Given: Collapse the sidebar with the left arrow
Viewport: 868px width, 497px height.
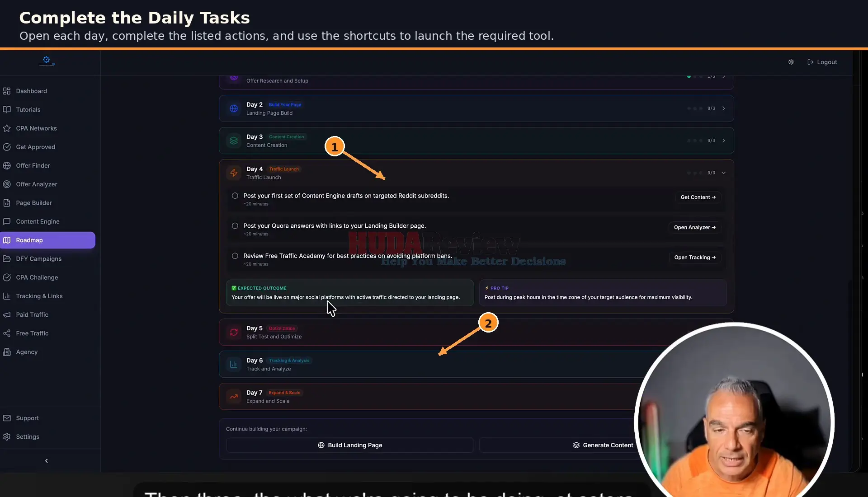Looking at the screenshot, I should tap(46, 461).
